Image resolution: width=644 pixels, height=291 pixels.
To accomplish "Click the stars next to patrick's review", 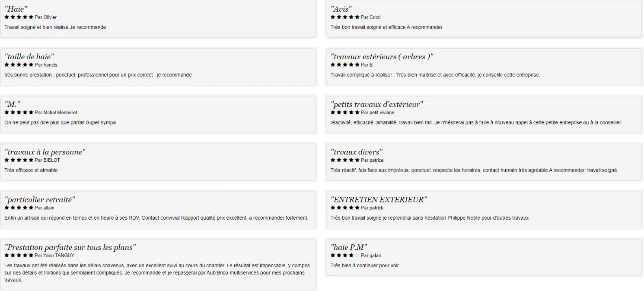I will click(345, 208).
